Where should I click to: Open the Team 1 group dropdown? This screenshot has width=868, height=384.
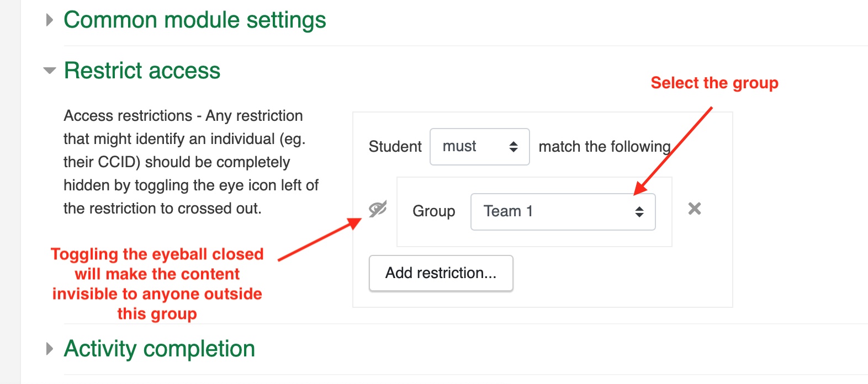coord(563,211)
